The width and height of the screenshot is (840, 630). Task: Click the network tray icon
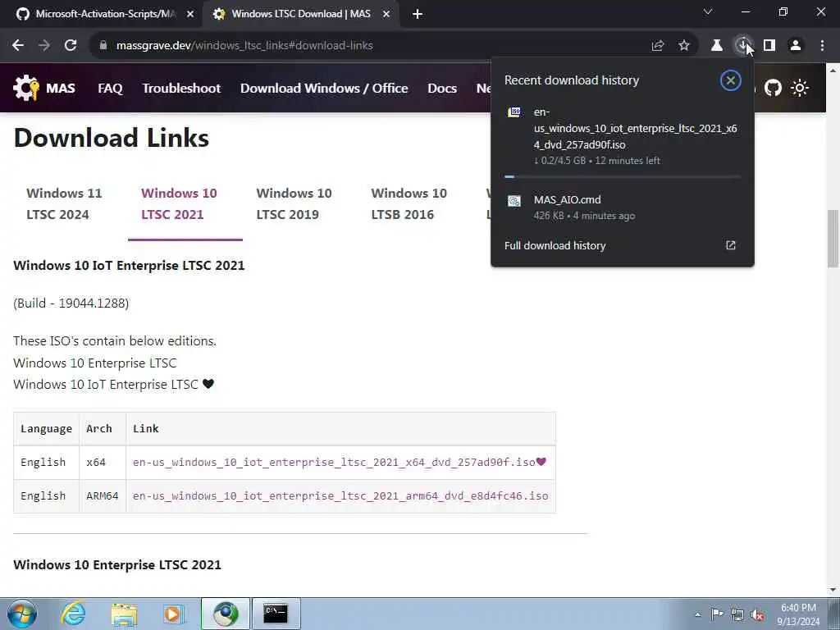pyautogui.click(x=737, y=614)
